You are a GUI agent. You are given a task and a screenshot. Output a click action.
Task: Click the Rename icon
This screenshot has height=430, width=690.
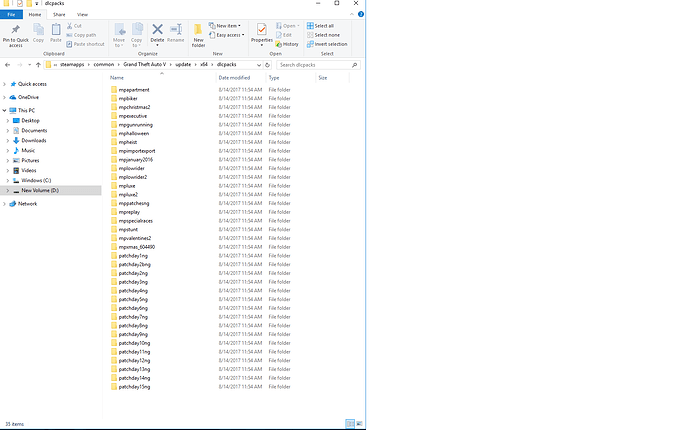pos(176,29)
